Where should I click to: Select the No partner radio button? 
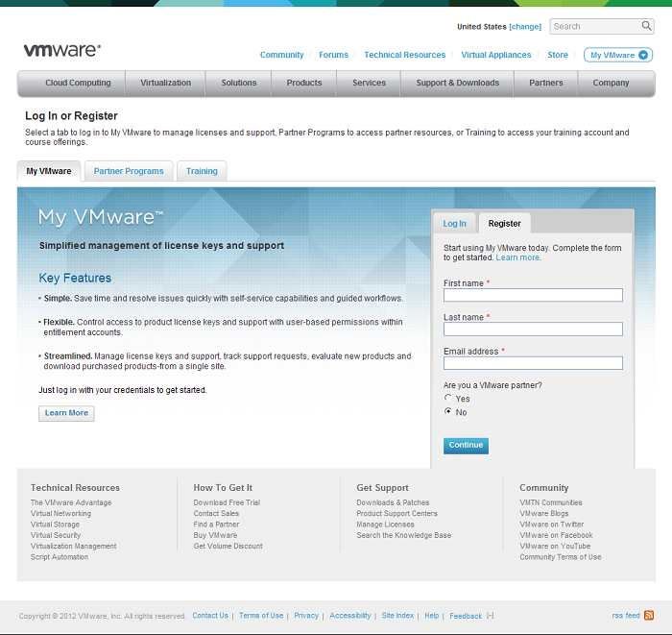(x=447, y=411)
